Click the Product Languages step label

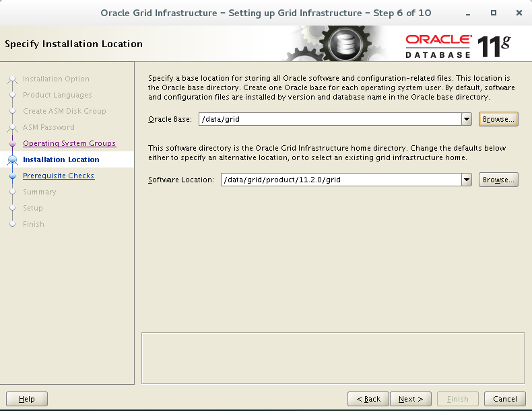click(x=57, y=95)
